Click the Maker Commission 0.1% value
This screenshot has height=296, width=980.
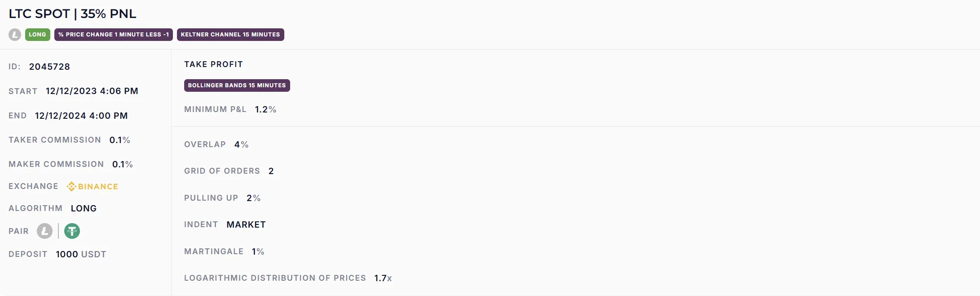(122, 165)
